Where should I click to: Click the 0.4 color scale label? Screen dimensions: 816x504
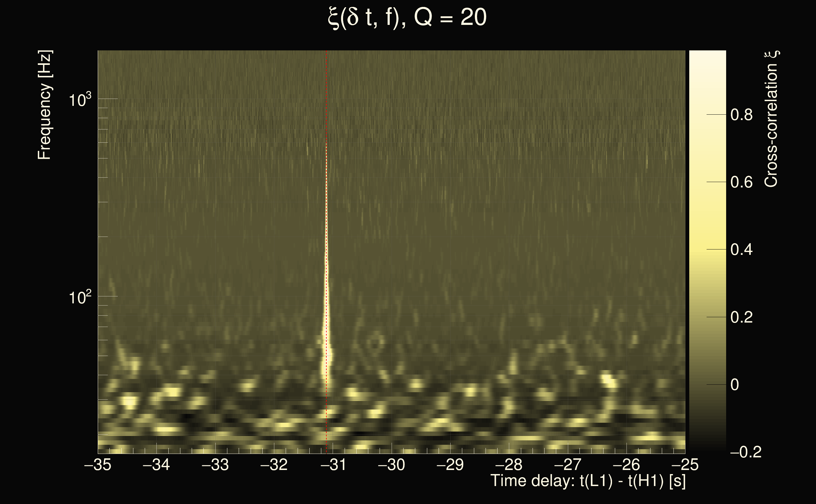tap(741, 250)
